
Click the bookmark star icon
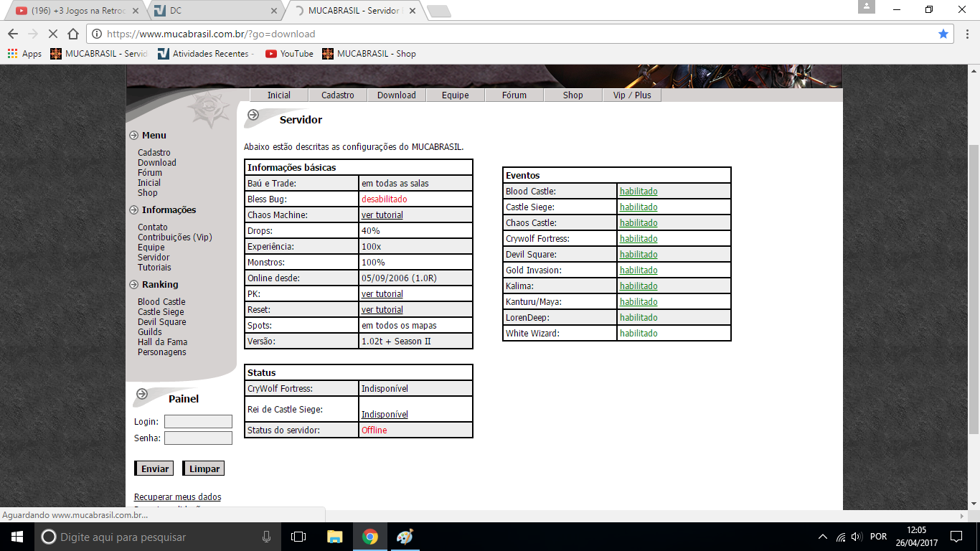tap(943, 34)
